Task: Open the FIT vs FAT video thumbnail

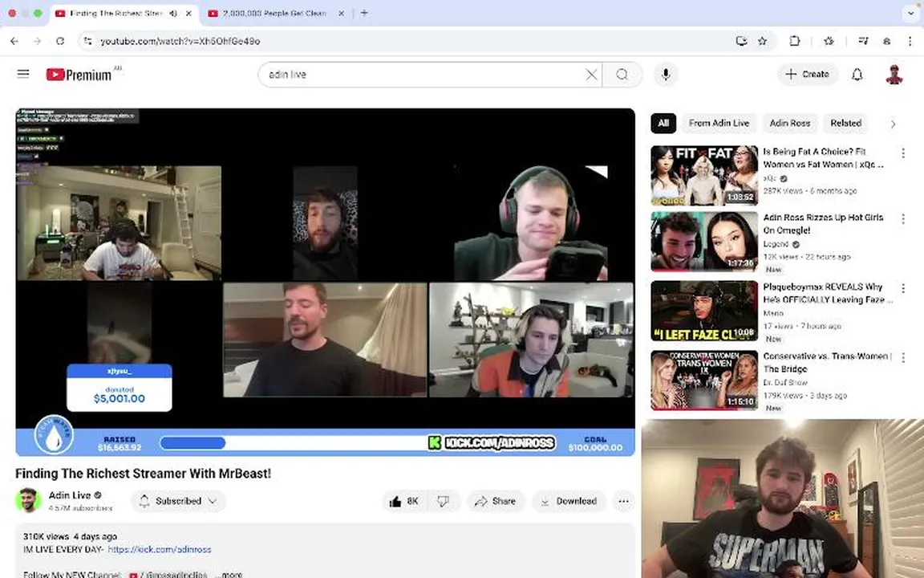Action: tap(704, 176)
